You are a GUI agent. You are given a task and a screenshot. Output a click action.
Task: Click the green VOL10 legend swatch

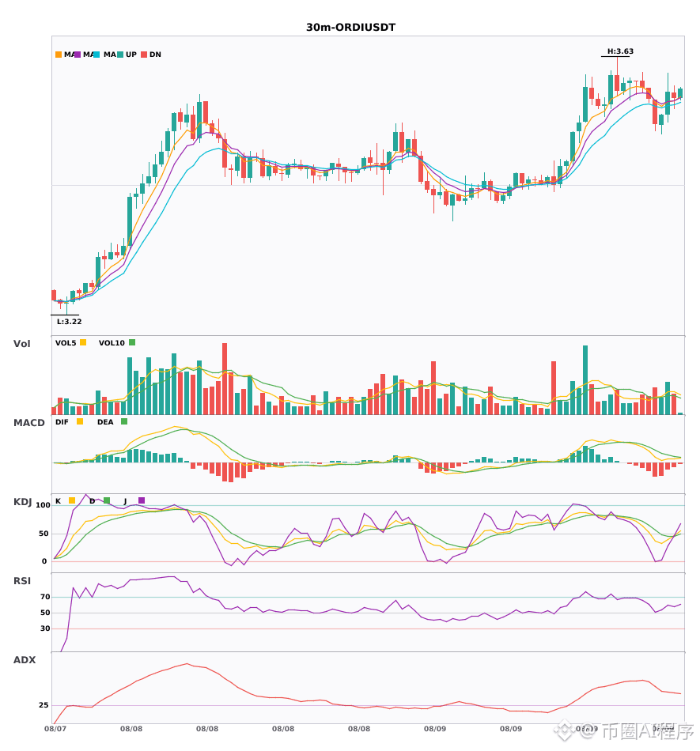132,342
